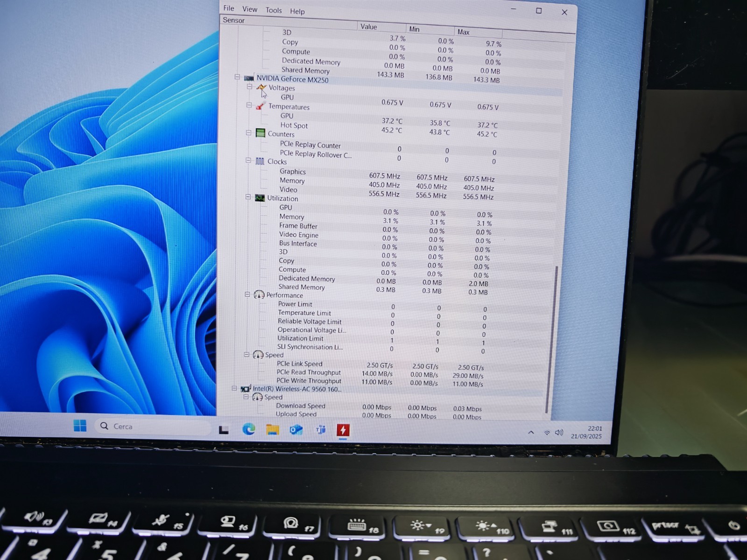Open Outlook from taskbar
747x560 pixels.
296,429
